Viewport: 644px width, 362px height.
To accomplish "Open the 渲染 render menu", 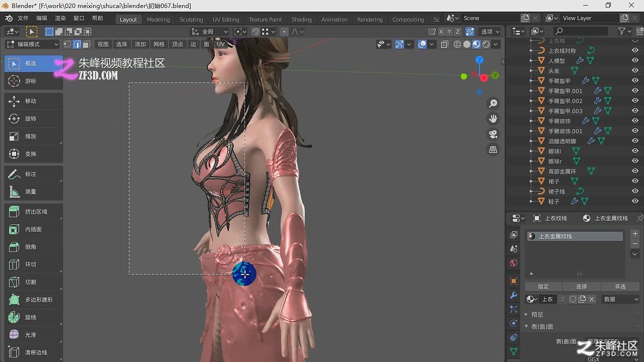I will tap(60, 18).
